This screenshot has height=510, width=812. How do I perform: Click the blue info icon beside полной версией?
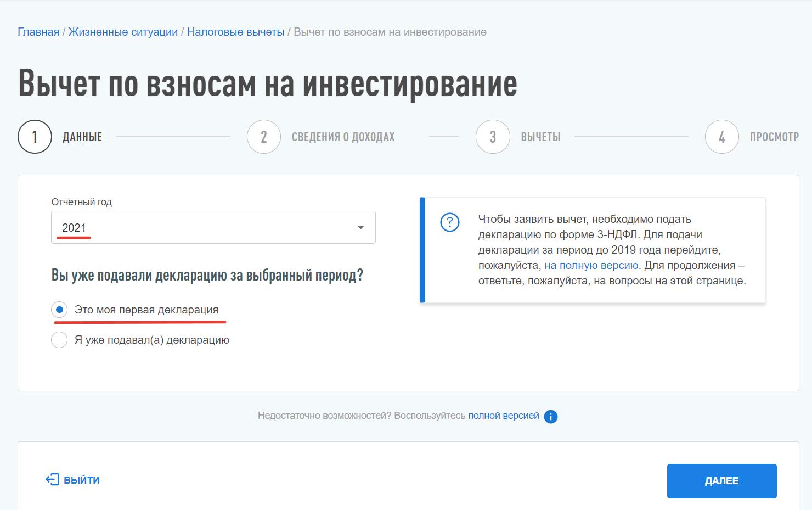pyautogui.click(x=551, y=417)
